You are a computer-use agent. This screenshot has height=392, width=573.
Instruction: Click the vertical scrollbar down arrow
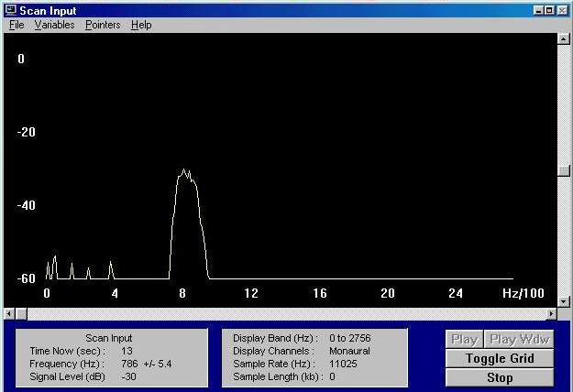(x=564, y=299)
